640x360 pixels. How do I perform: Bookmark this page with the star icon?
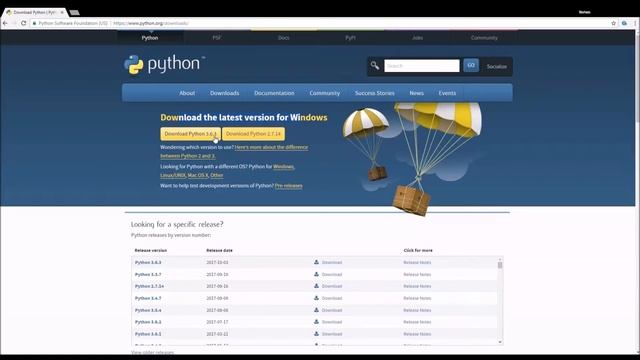(x=613, y=23)
